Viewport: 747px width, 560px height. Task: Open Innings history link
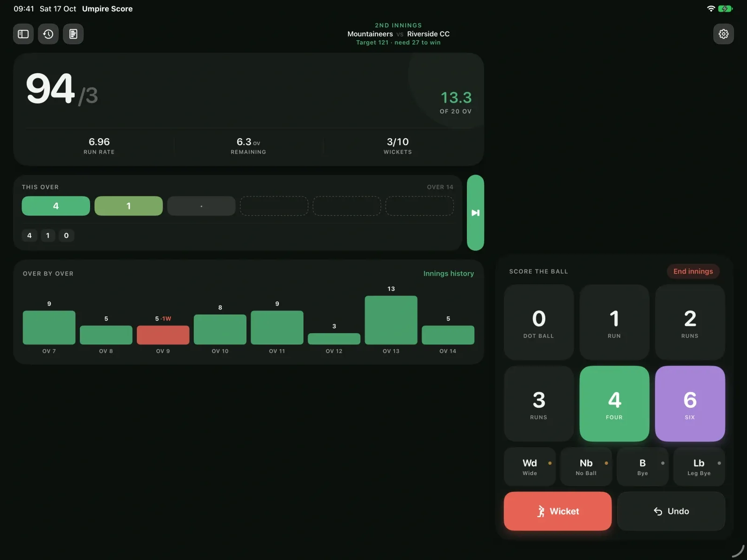[448, 273]
